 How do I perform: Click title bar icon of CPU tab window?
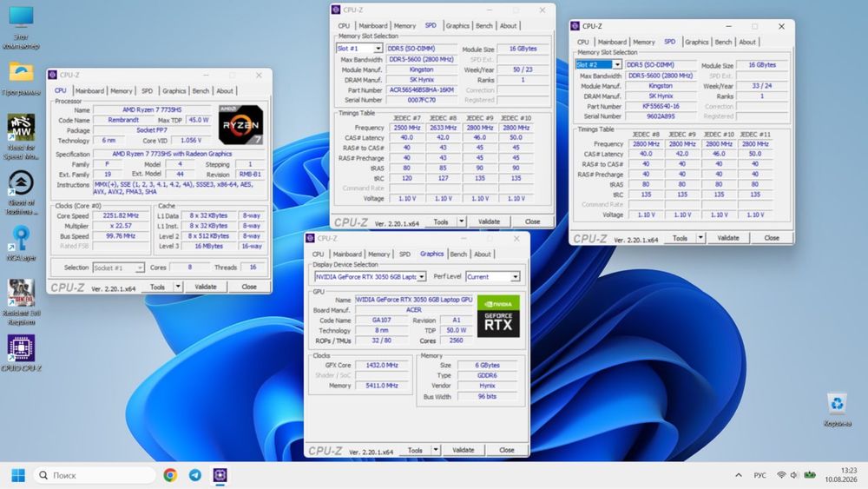tap(53, 75)
